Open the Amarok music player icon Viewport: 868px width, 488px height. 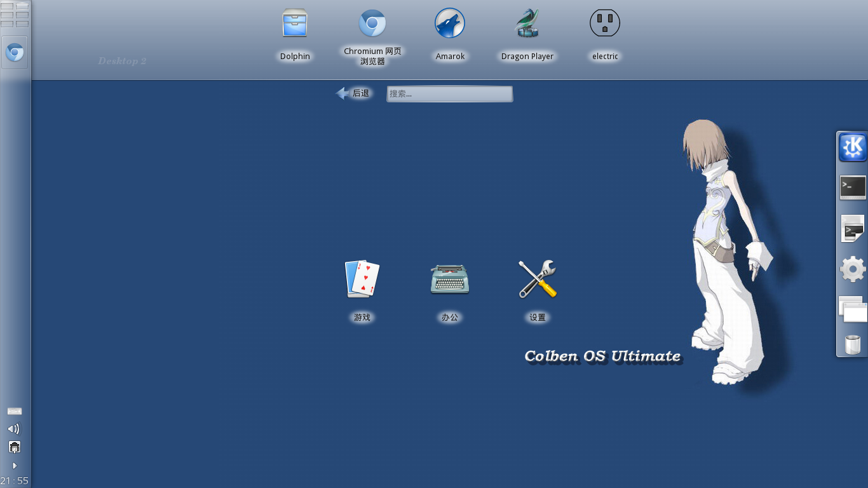click(450, 24)
